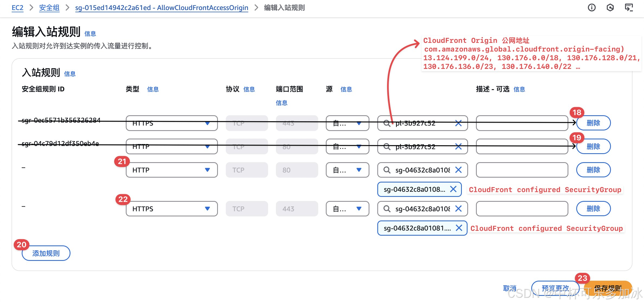This screenshot has height=304, width=644.
Task: Click the info circle icon in top bar
Action: [x=591, y=8]
